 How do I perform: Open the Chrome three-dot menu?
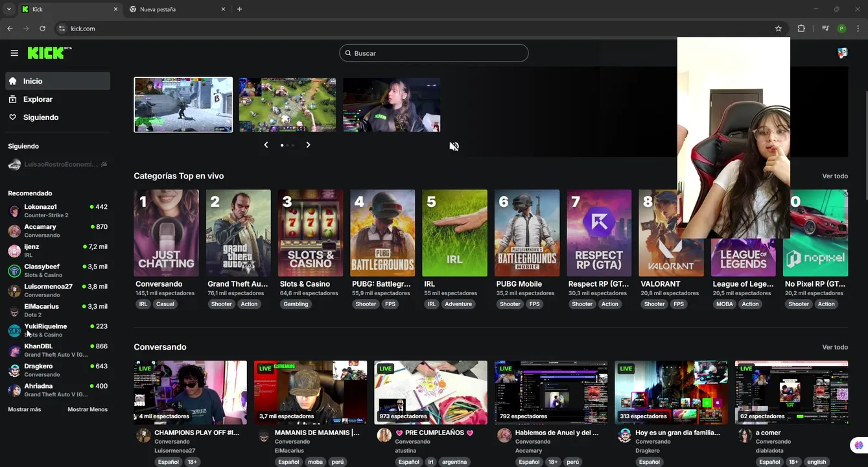pyautogui.click(x=858, y=29)
